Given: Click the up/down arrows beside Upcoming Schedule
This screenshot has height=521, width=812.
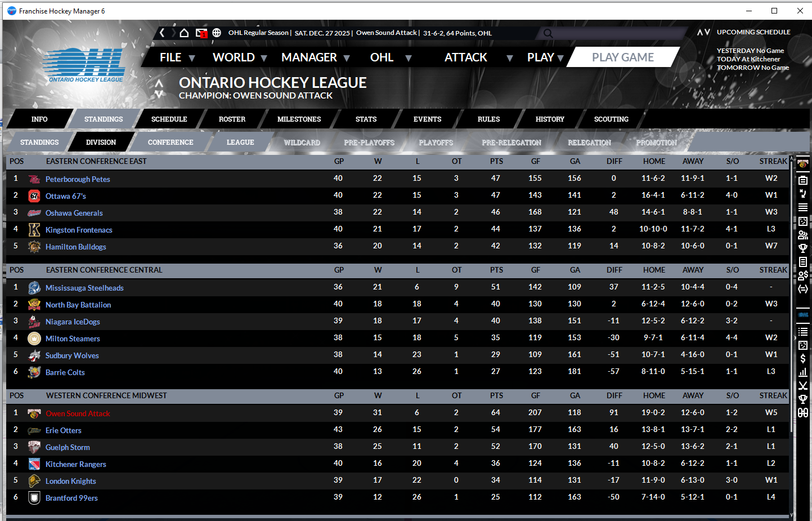Looking at the screenshot, I should coord(703,33).
